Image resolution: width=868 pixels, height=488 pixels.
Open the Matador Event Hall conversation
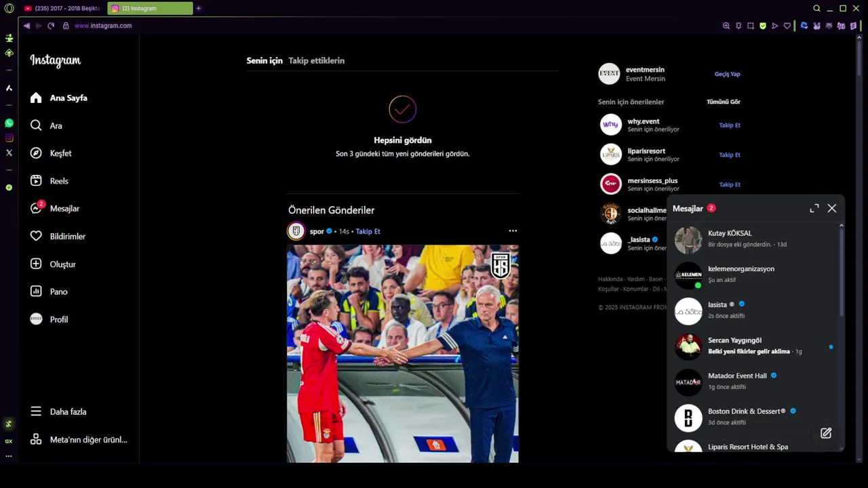tap(753, 382)
